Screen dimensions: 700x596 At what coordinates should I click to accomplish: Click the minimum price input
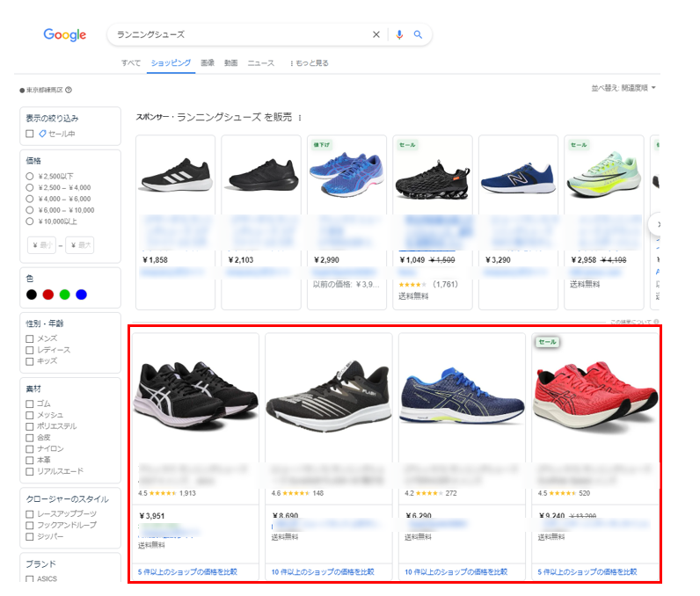point(41,245)
